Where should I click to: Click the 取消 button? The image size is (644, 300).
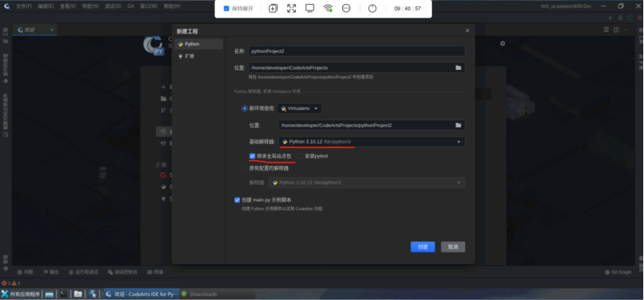(453, 247)
